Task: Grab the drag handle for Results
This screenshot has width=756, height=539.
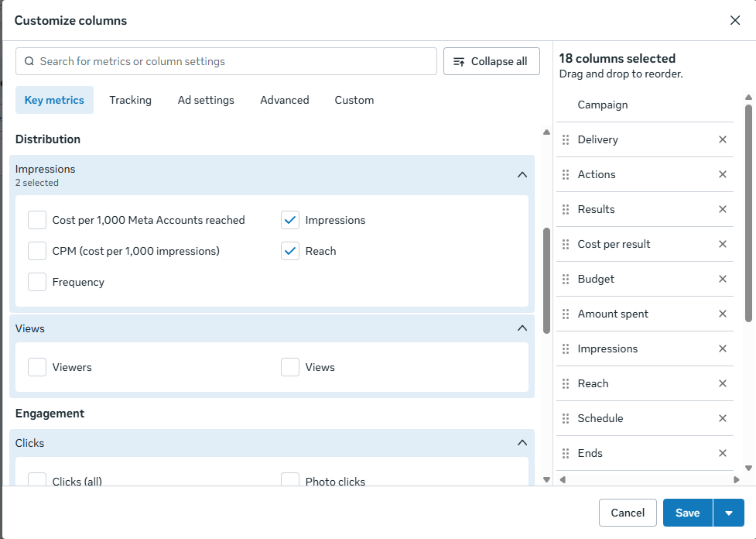Action: tap(566, 209)
